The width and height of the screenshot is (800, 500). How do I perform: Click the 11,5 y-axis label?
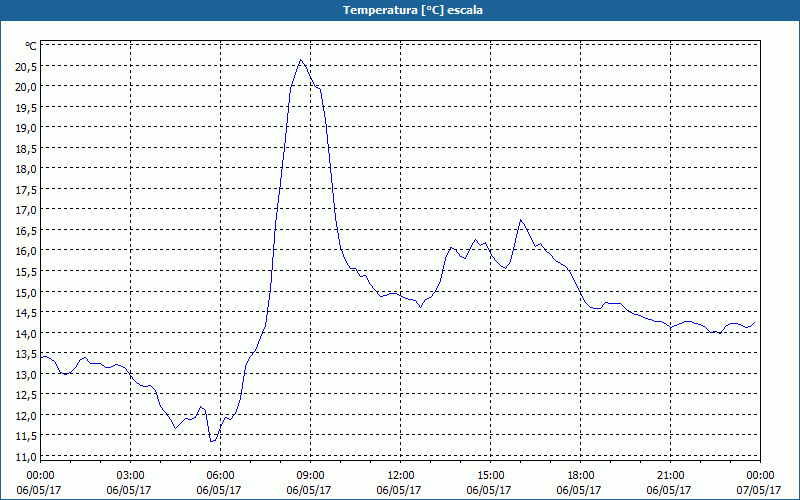point(26,436)
